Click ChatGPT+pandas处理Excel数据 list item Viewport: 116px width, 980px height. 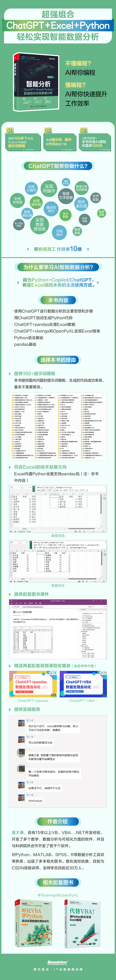45,324
